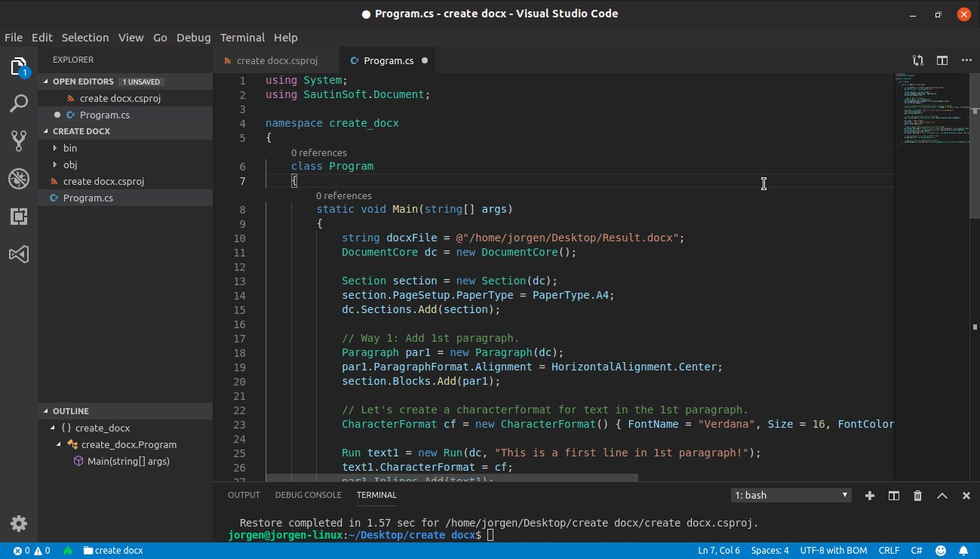
Task: Click UTF-8 with BOM encoding button
Action: pos(833,551)
